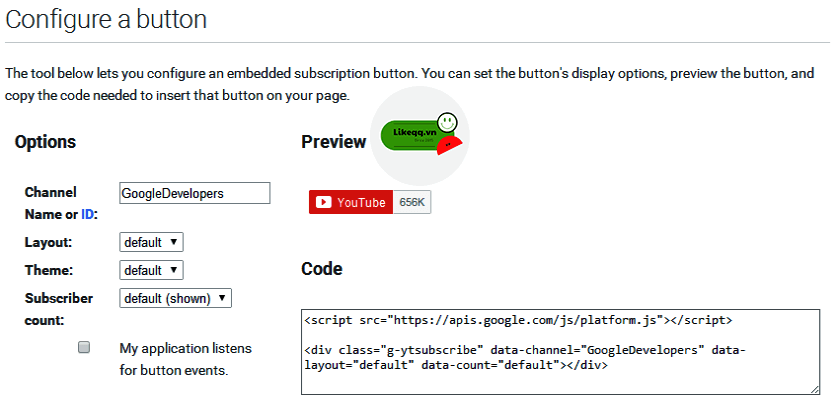Click the script src line in code
This screenshot has height=413, width=840.
(x=518, y=320)
